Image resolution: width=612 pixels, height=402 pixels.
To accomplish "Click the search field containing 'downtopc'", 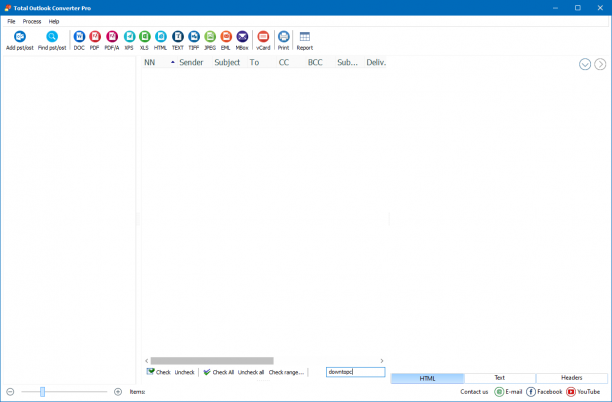I will [356, 372].
